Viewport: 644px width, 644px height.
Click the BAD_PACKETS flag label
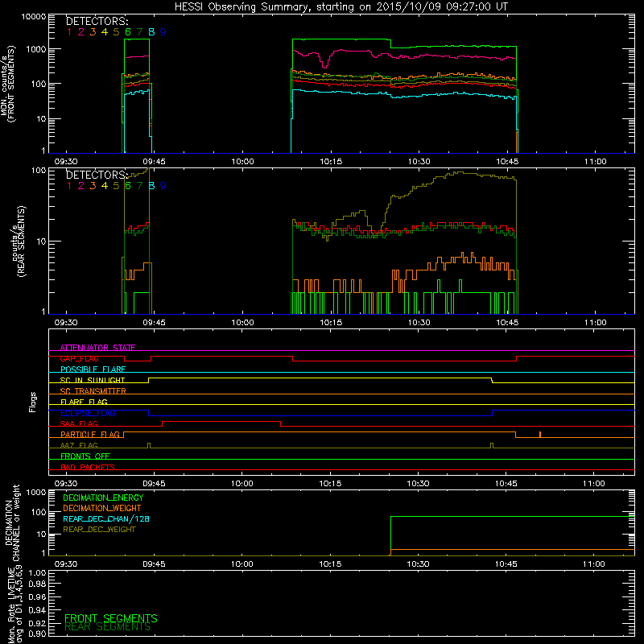tap(88, 467)
